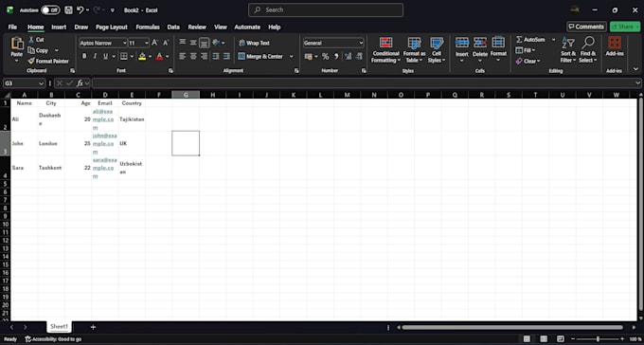Open the font size 11 dropdown
644x345 pixels.
coord(147,43)
